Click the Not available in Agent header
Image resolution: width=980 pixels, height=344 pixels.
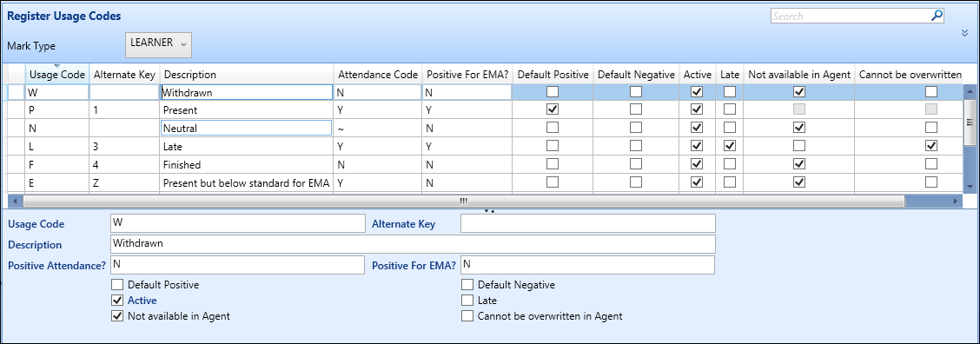click(798, 75)
